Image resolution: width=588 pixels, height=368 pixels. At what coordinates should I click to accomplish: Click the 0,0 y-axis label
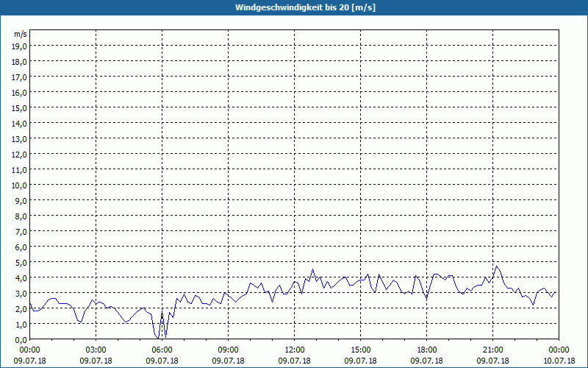pyautogui.click(x=22, y=340)
